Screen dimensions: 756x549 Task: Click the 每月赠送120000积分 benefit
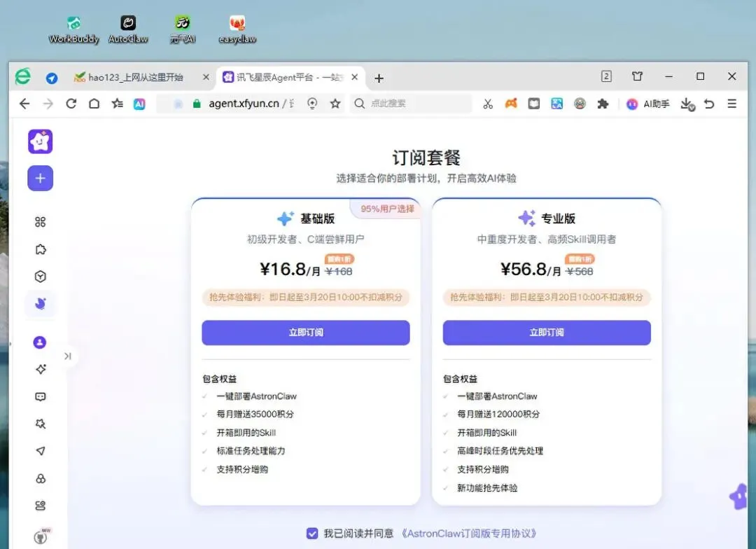click(498, 414)
